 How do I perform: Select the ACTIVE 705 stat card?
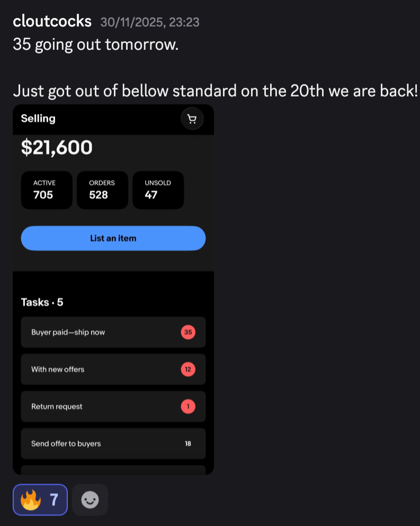click(x=47, y=190)
